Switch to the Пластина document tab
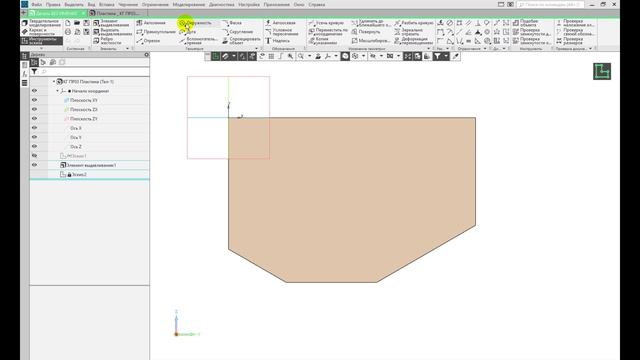This screenshot has width=640, height=360. click(118, 13)
